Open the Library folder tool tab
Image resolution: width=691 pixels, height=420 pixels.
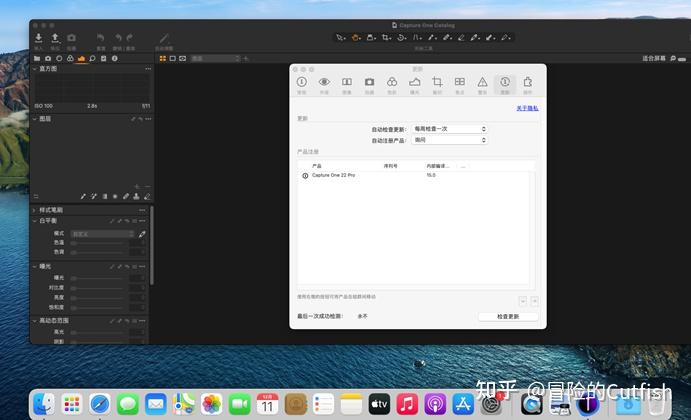coord(37,58)
